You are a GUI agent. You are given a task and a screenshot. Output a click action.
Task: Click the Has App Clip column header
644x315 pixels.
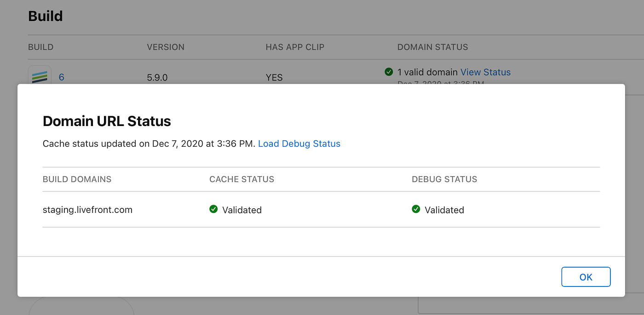pos(295,47)
